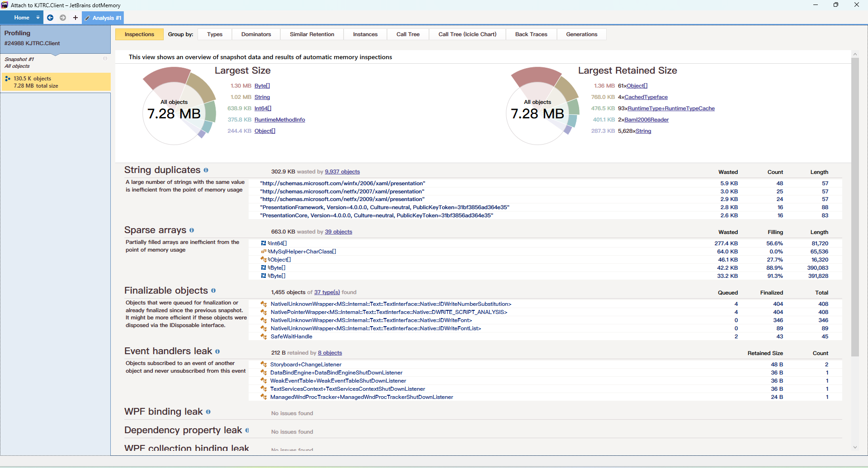Click the Event handlers leak info icon
The height and width of the screenshot is (468, 868).
217,351
